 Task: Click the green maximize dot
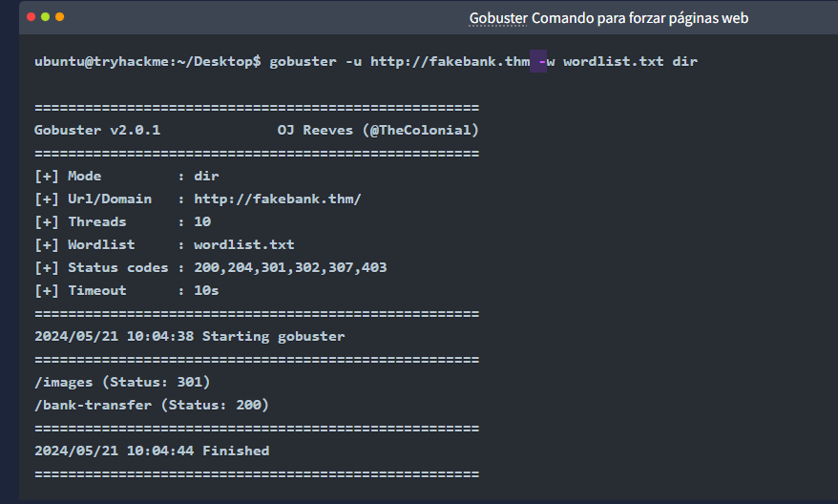pyautogui.click(x=60, y=17)
